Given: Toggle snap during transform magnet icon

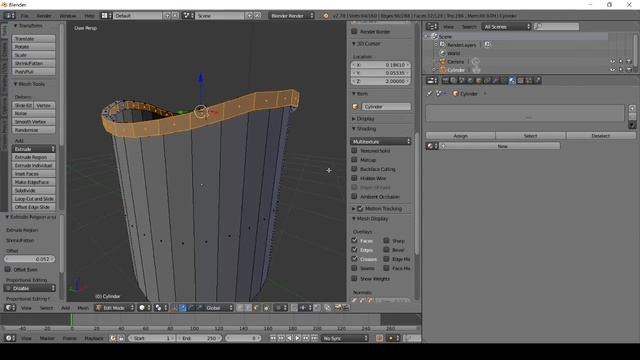Looking at the screenshot, I should (x=294, y=308).
